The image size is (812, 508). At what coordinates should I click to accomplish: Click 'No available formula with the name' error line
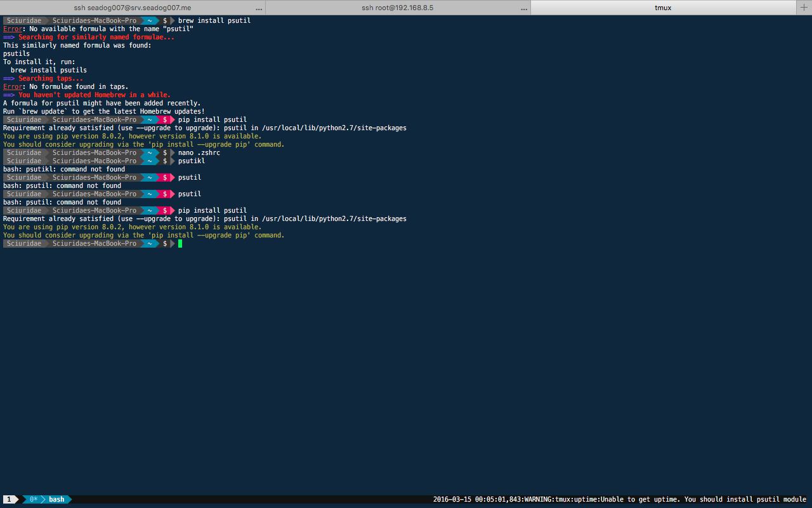tap(98, 29)
